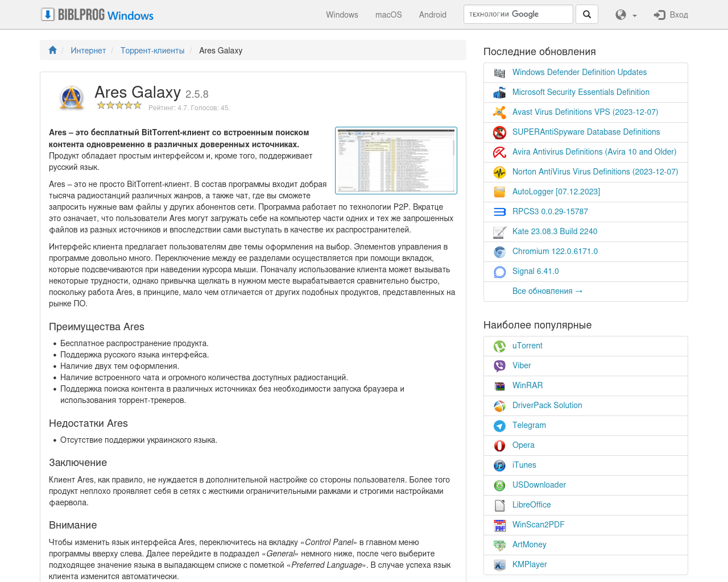Open iTunes text link
The width and height of the screenshot is (728, 582).
[x=524, y=465]
